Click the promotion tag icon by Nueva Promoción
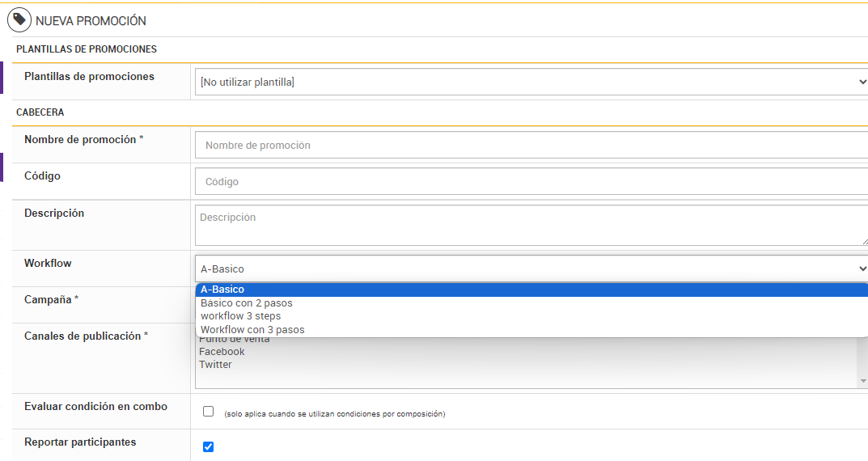Viewport: 868px width, 461px height. (x=19, y=20)
